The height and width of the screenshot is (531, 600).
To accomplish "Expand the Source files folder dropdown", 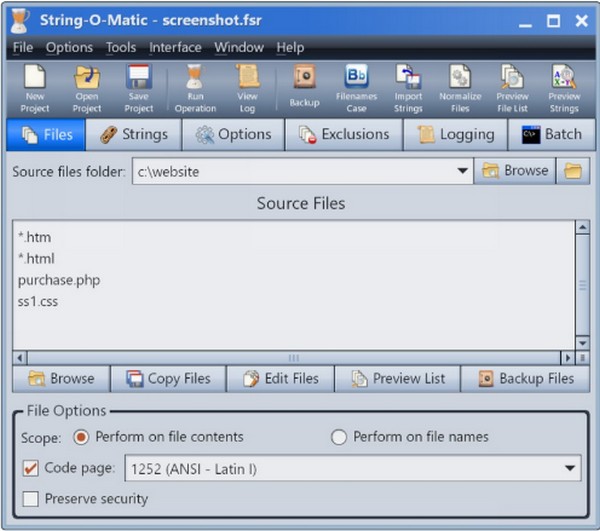I will (x=462, y=171).
